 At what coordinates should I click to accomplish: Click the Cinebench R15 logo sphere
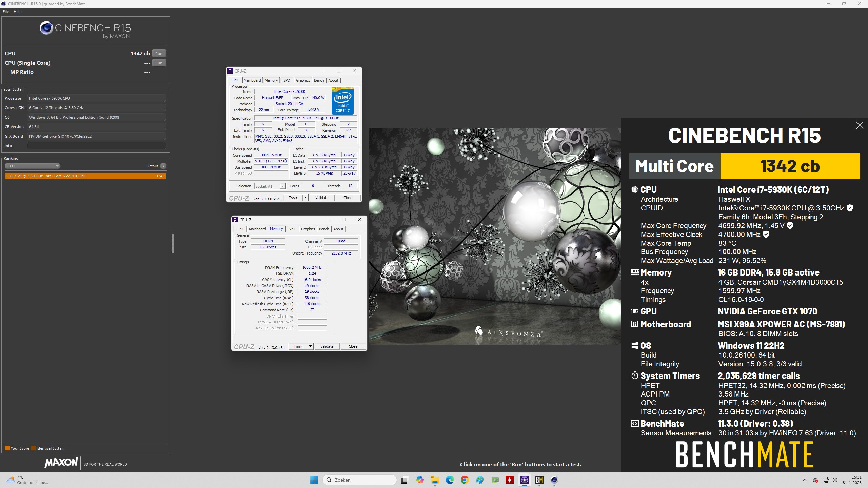pyautogui.click(x=46, y=28)
